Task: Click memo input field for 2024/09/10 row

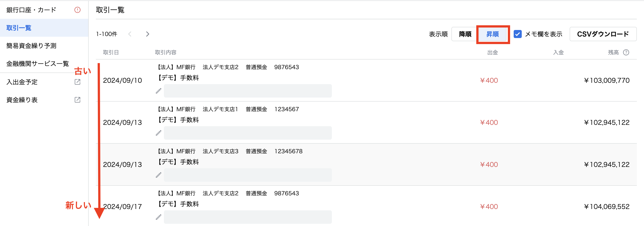Action: click(248, 91)
